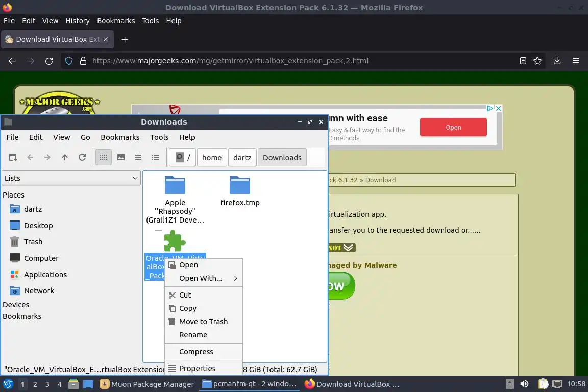Click the taskbar file manager launcher icon
Viewport: 588px width, 392px height.
click(x=73, y=384)
